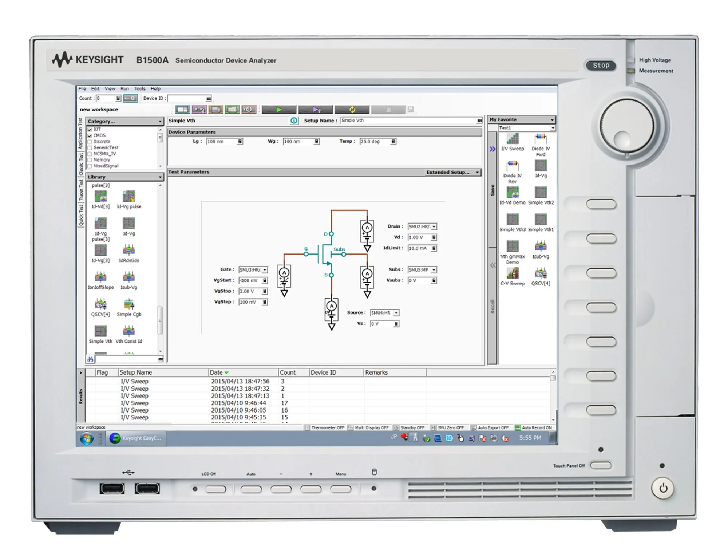Click the binoculars search icon below the Library
This screenshot has height=560, width=728.
point(90,359)
